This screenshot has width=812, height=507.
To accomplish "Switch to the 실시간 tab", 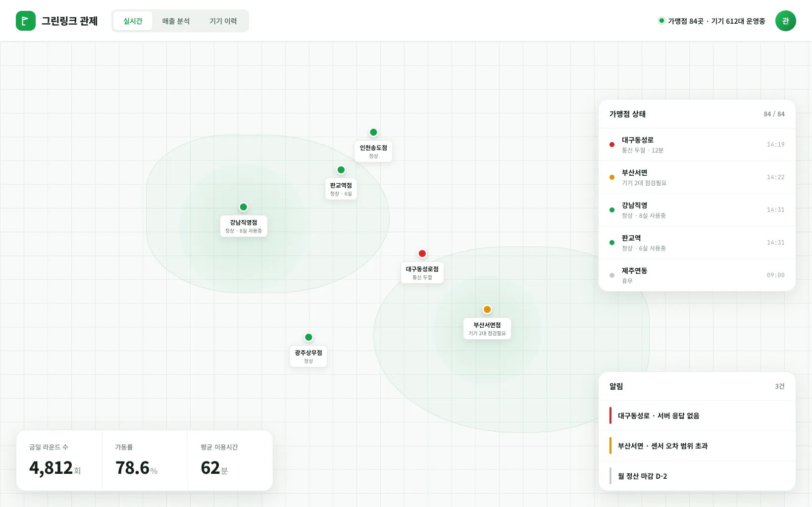I will (x=133, y=21).
